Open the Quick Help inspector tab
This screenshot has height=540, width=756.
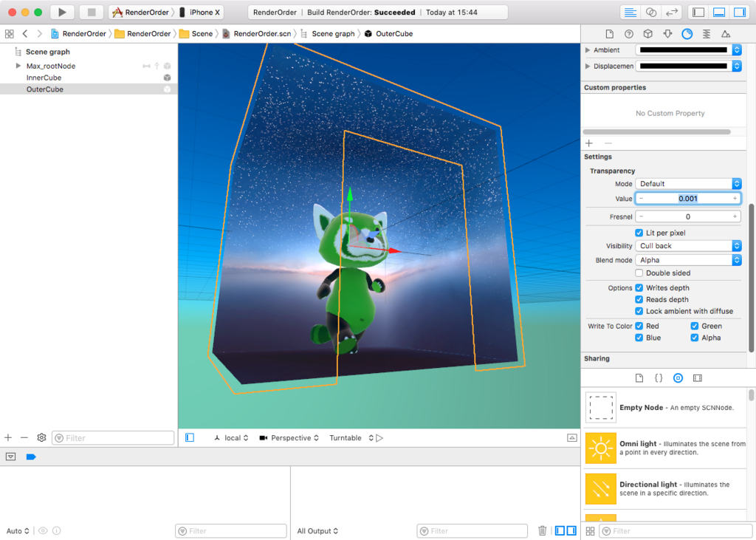pyautogui.click(x=629, y=34)
